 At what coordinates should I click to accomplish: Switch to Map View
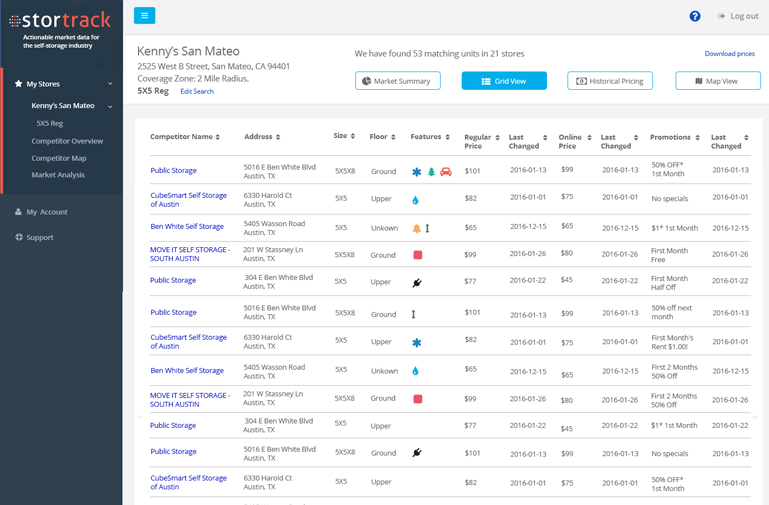click(717, 81)
